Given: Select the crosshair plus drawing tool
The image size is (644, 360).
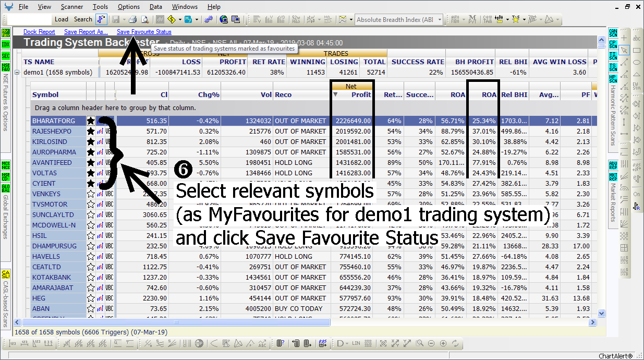Looking at the screenshot, I should [x=625, y=39].
